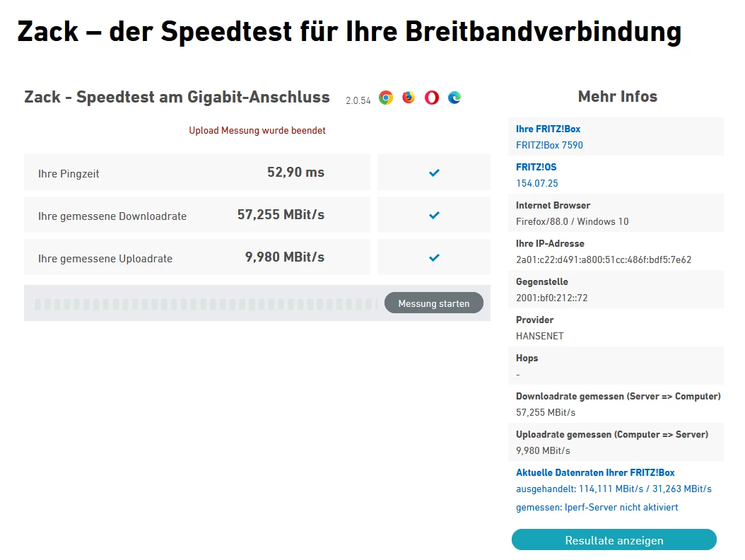Click the speedtest progress bar
This screenshot has height=560, width=745.
(x=205, y=304)
